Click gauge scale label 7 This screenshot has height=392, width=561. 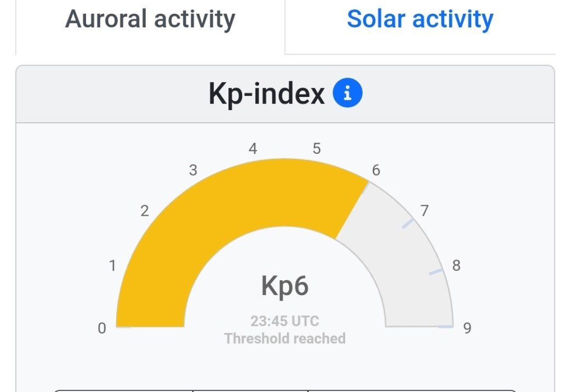424,211
